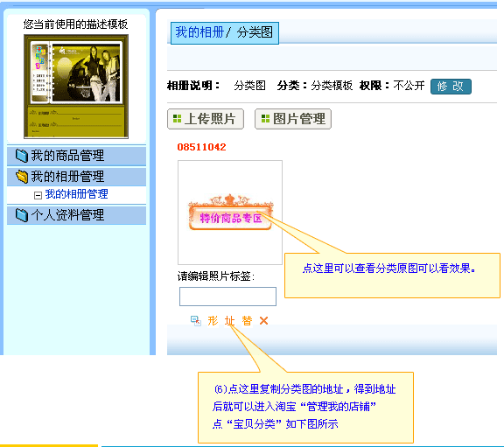Delete photo with the orange X icon

tap(264, 321)
